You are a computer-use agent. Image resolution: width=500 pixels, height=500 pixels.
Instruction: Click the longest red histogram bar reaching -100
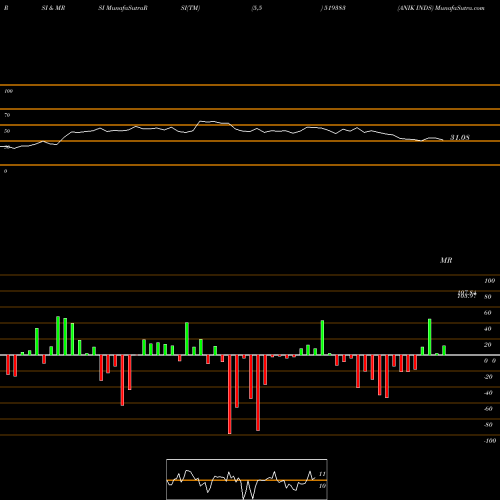(x=230, y=394)
